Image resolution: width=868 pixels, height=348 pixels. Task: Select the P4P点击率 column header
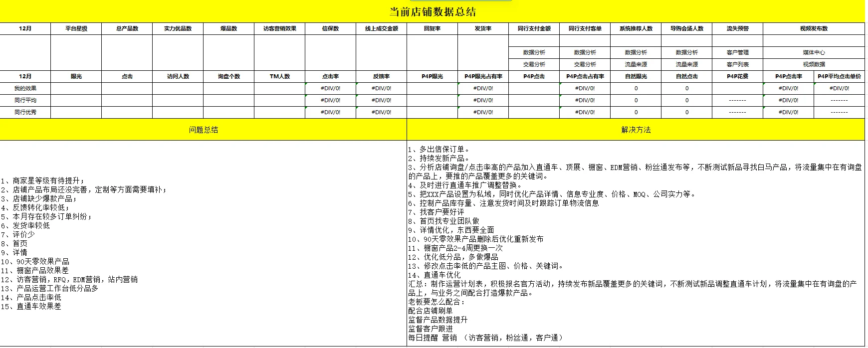pos(789,76)
